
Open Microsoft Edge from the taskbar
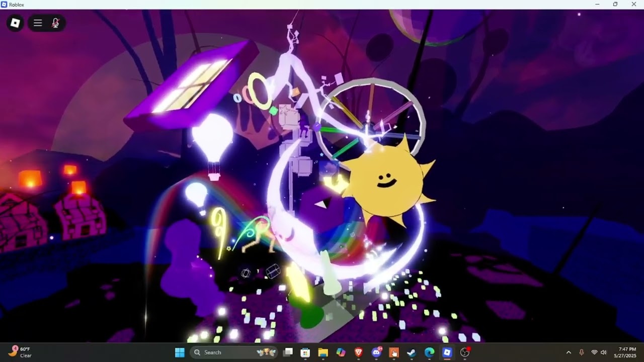click(429, 352)
